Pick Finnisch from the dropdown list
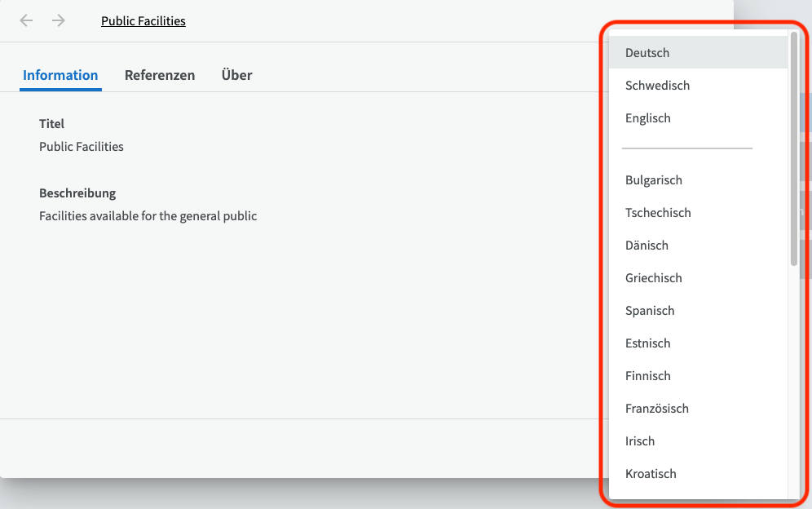This screenshot has width=812, height=509. [x=648, y=376]
